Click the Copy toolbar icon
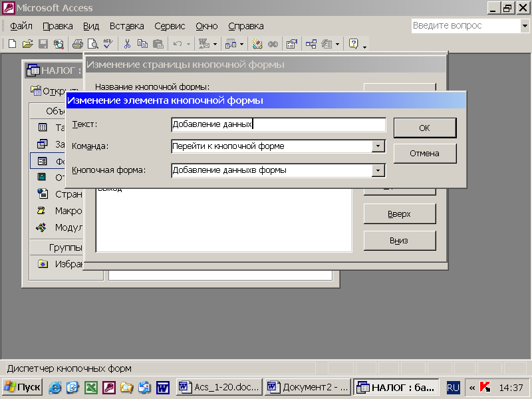532x399 pixels. 142,44
